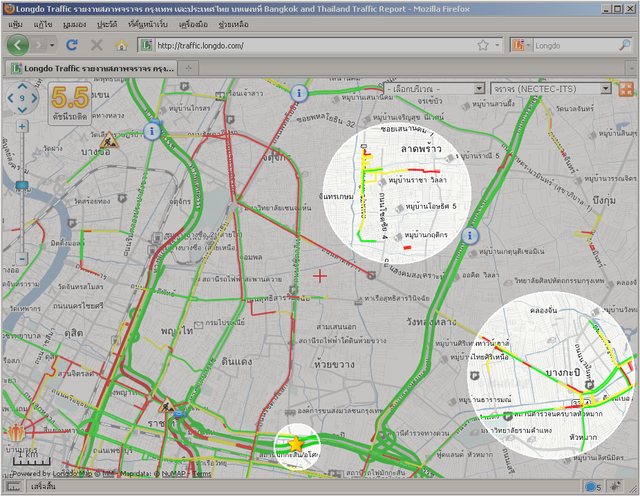Image resolution: width=640 pixels, height=496 pixels.
Task: Select the Longdo Traffic browser tab
Action: click(x=92, y=68)
